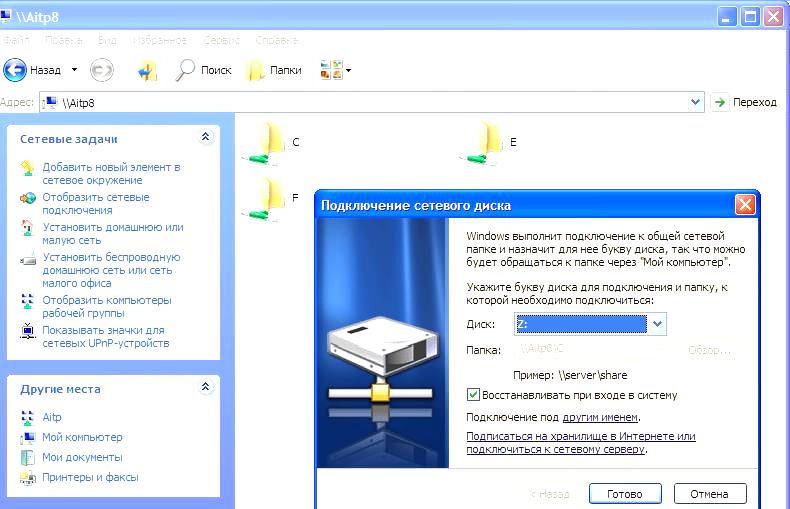Expand the address bar dropdown arrow
Image resolution: width=790 pixels, height=509 pixels.
[x=695, y=102]
